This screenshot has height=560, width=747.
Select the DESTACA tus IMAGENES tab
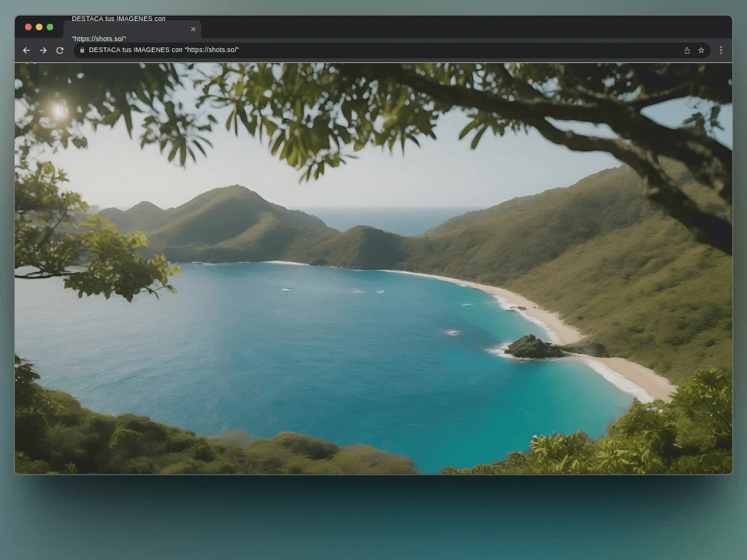pyautogui.click(x=124, y=29)
